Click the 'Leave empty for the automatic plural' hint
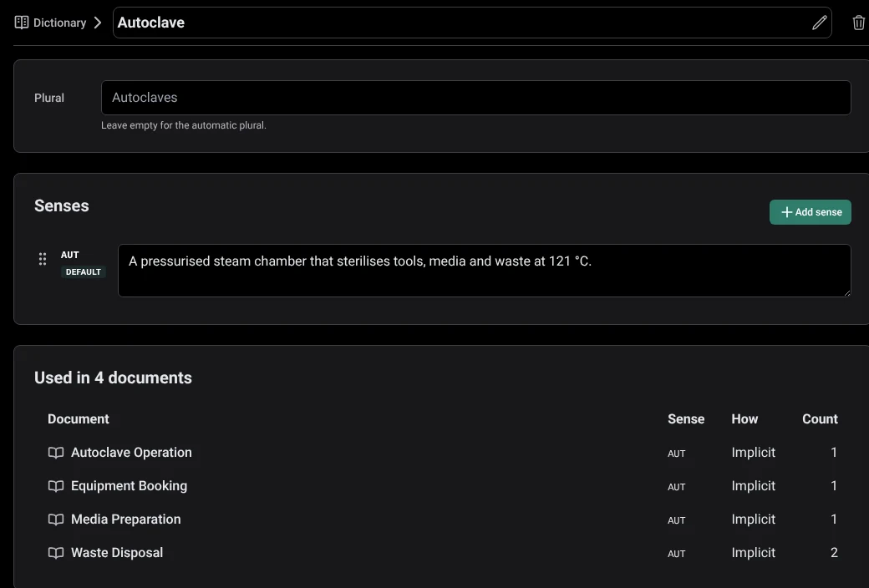This screenshot has height=588, width=869. tap(184, 125)
